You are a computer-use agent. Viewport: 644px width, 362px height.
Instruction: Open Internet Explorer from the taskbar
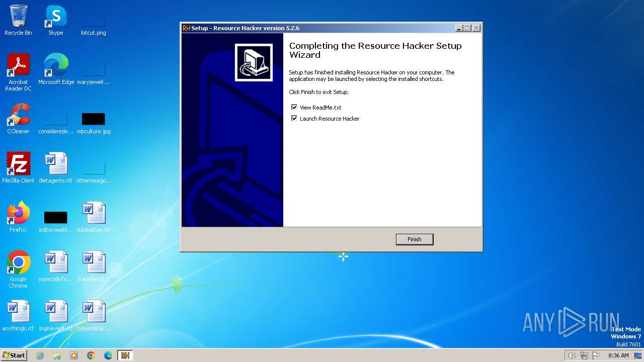point(40,355)
